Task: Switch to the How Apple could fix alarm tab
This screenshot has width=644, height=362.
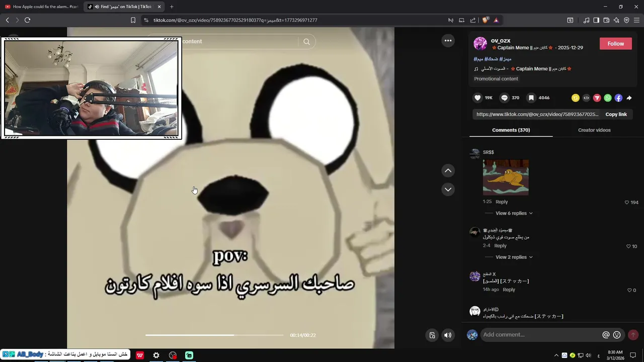Action: pyautogui.click(x=41, y=7)
